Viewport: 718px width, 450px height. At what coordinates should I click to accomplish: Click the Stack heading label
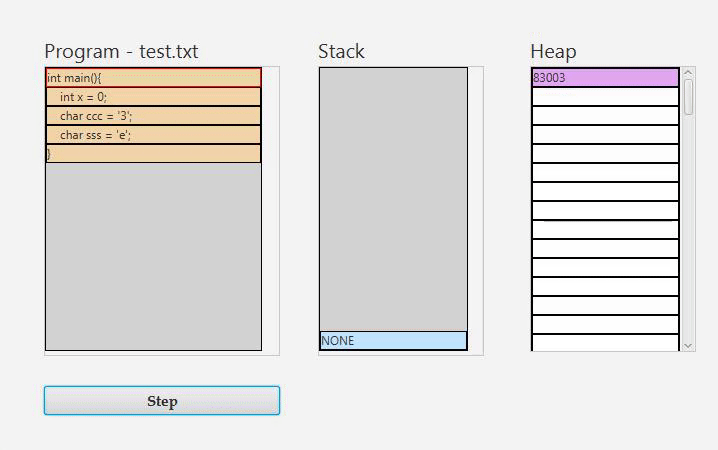341,52
